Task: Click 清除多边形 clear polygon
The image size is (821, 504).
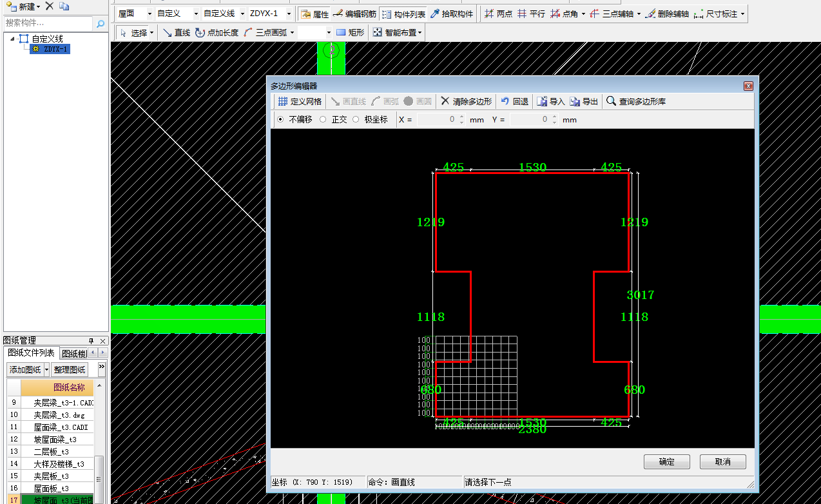Action: (x=467, y=101)
